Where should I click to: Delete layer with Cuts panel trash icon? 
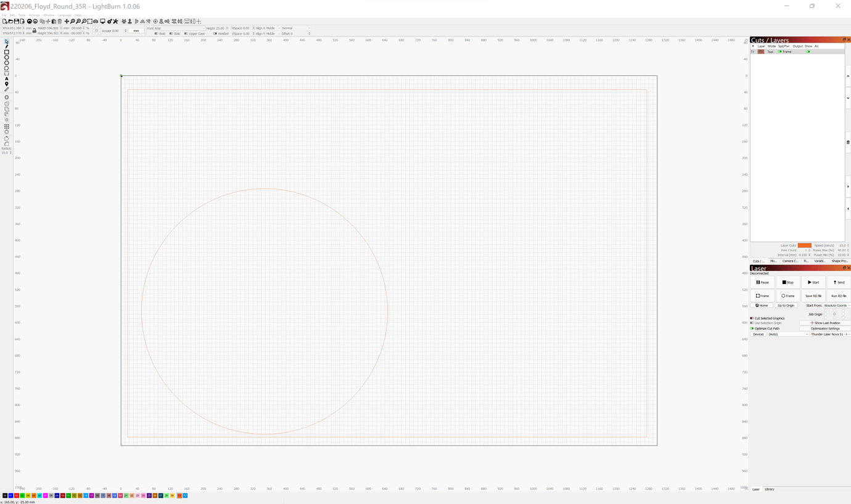point(848,142)
